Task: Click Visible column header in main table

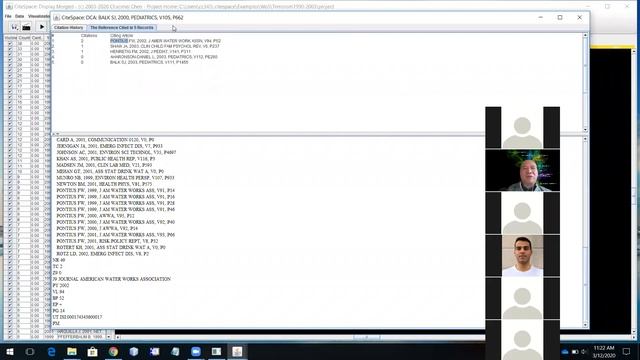Action: point(11,38)
